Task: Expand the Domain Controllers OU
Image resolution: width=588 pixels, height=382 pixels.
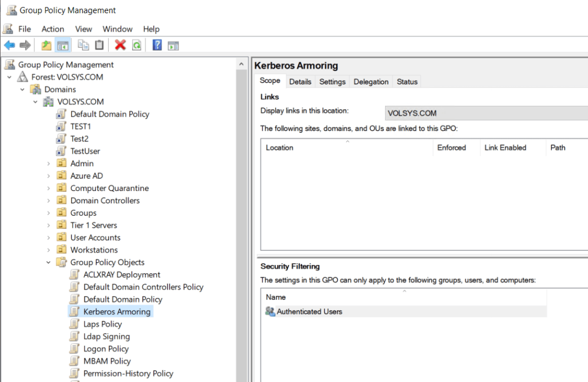Action: click(x=49, y=201)
